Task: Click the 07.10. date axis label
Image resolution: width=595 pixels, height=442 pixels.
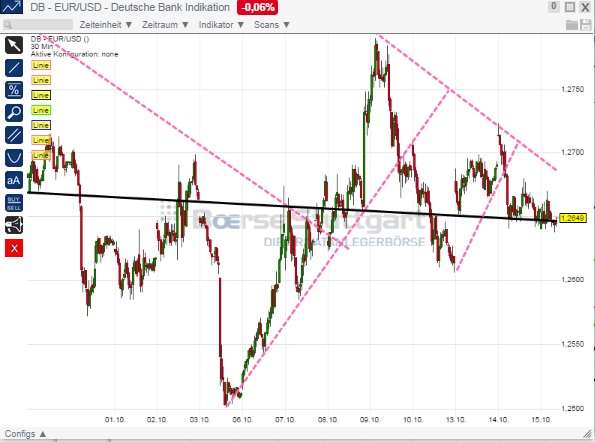Action: [x=285, y=420]
